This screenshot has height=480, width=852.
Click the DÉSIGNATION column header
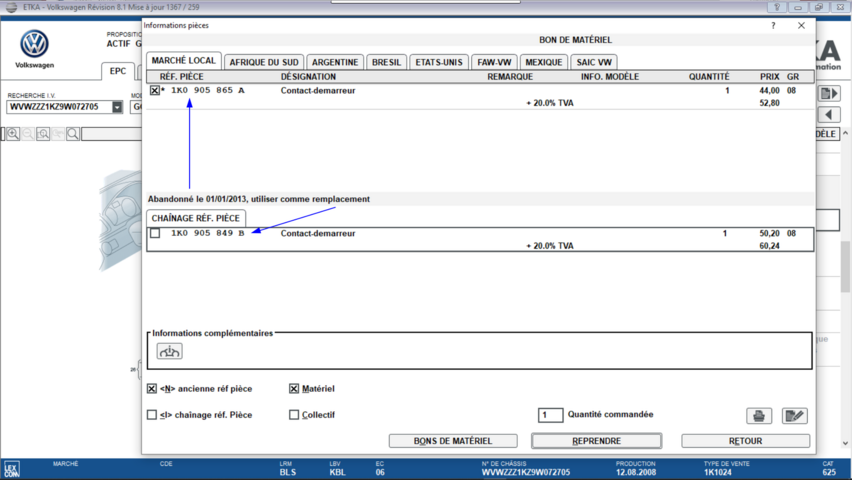click(308, 77)
